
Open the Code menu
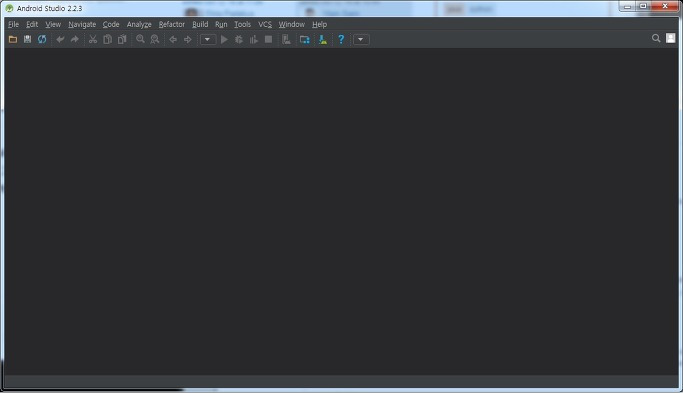point(111,24)
